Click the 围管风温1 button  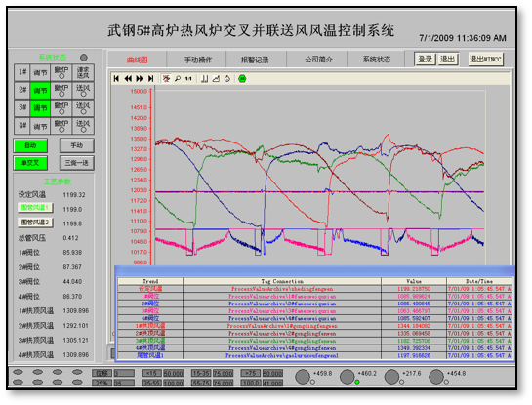35,207
